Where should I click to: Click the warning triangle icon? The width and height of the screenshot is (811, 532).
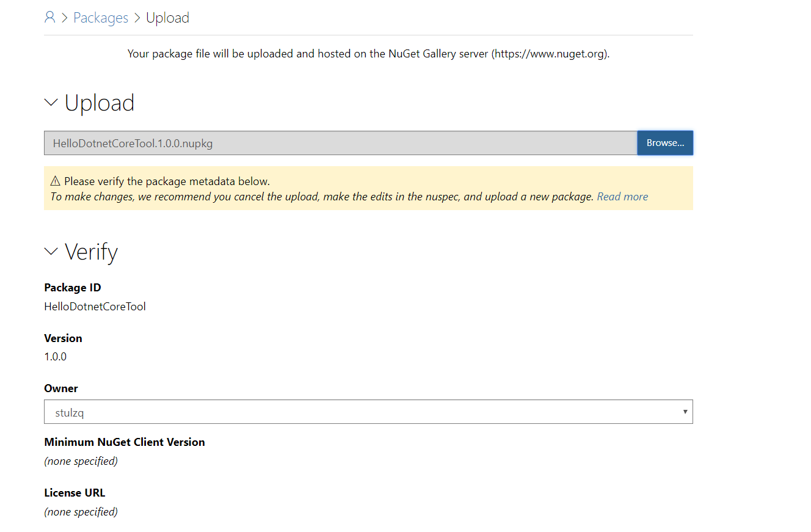(56, 181)
